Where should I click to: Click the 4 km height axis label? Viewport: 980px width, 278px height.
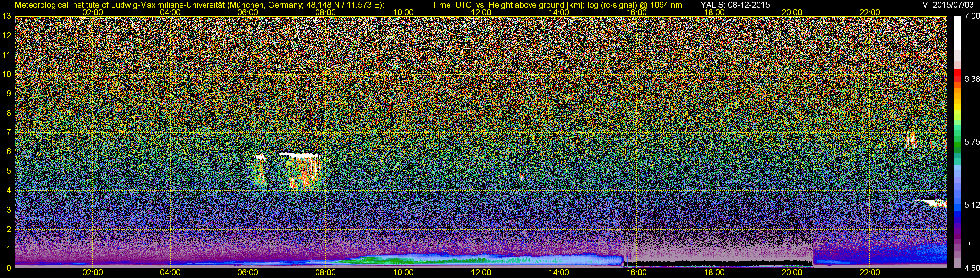pos(9,191)
